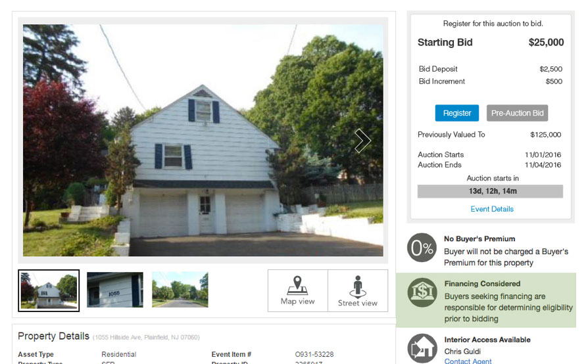Click the Starting Bid $25,000 amount
This screenshot has width=588, height=364.
[x=546, y=42]
